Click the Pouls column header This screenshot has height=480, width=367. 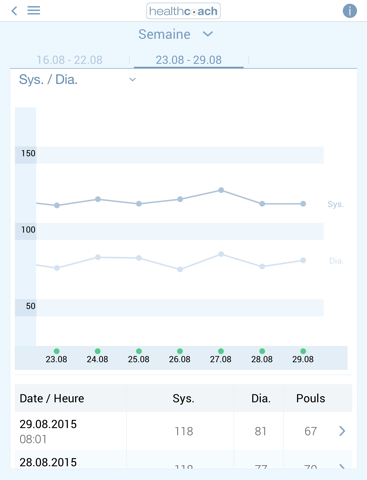(311, 398)
